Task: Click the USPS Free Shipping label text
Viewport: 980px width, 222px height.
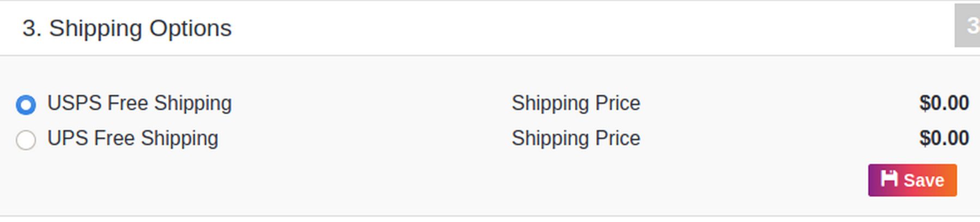Action: tap(139, 103)
